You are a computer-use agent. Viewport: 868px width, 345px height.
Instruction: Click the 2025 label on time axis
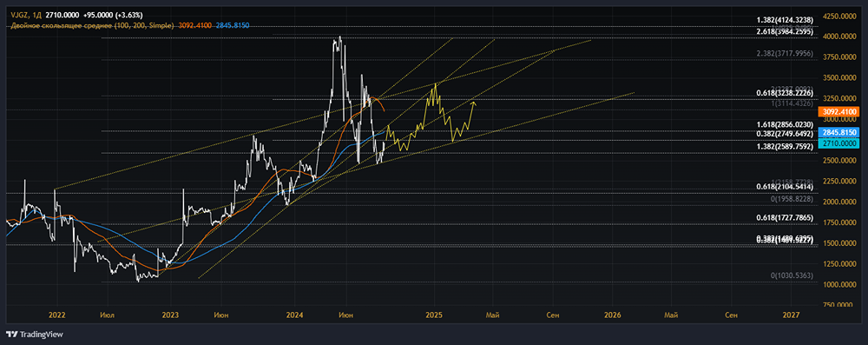click(434, 315)
